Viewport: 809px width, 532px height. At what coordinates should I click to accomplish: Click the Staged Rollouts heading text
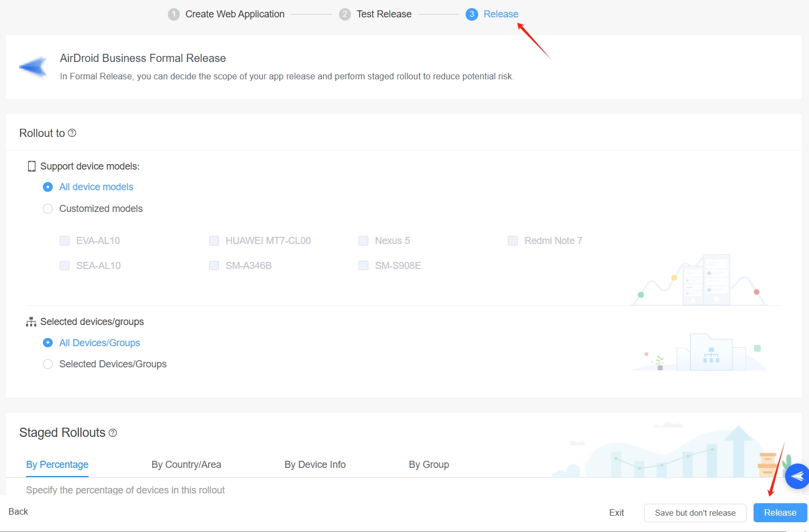pyautogui.click(x=62, y=433)
